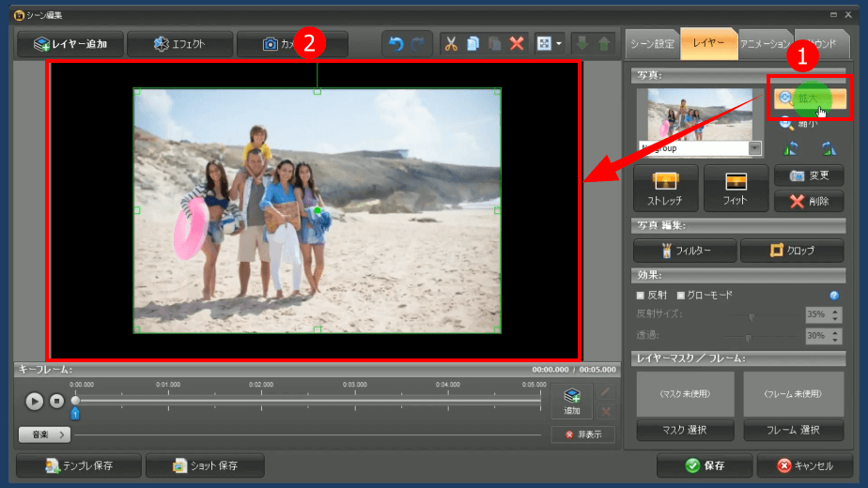Click the クロップ crop button

pos(792,251)
